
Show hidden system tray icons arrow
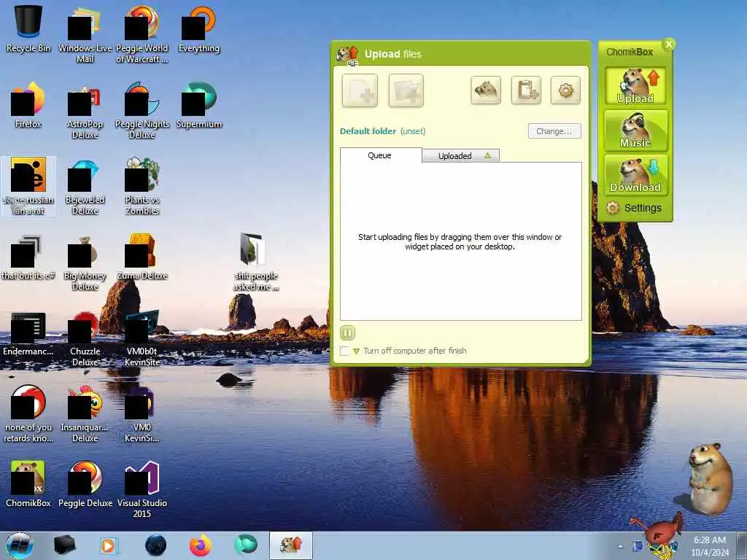(620, 546)
